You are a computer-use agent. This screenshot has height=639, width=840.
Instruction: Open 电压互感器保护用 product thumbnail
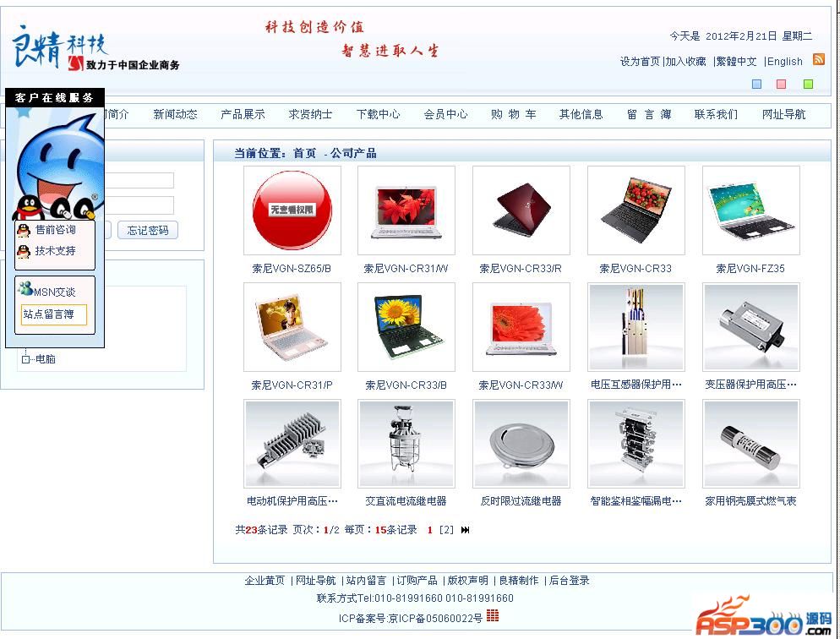click(635, 327)
